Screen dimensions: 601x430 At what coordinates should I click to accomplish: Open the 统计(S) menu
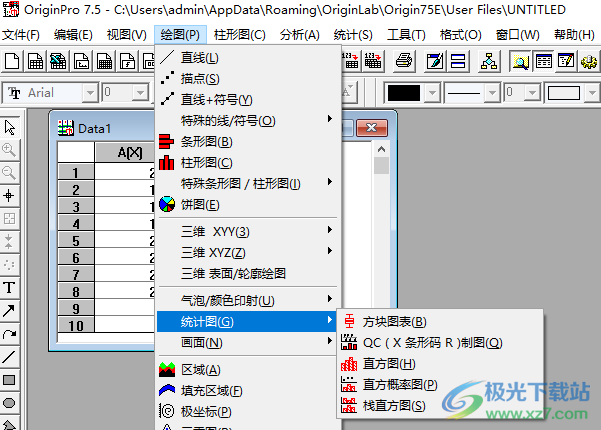click(353, 35)
